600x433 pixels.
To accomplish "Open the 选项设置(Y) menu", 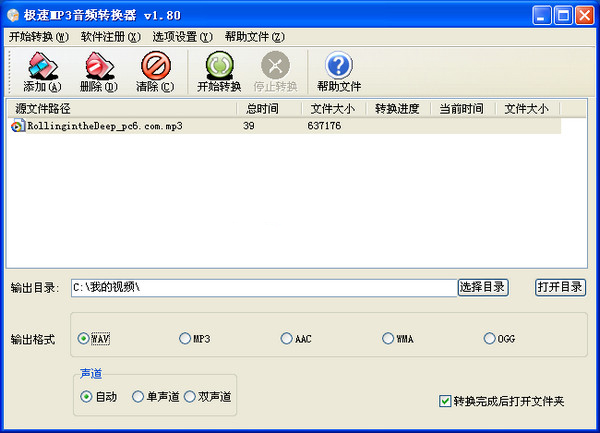I will tap(183, 37).
